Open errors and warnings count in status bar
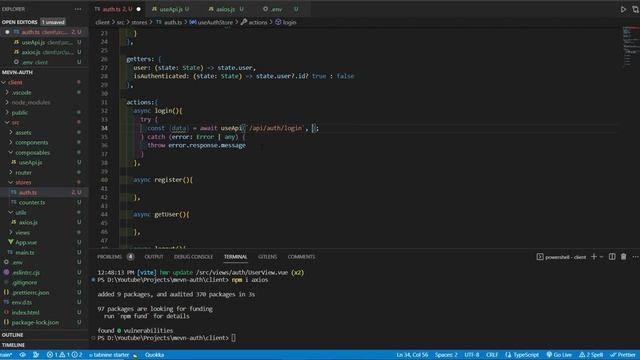 point(64,355)
